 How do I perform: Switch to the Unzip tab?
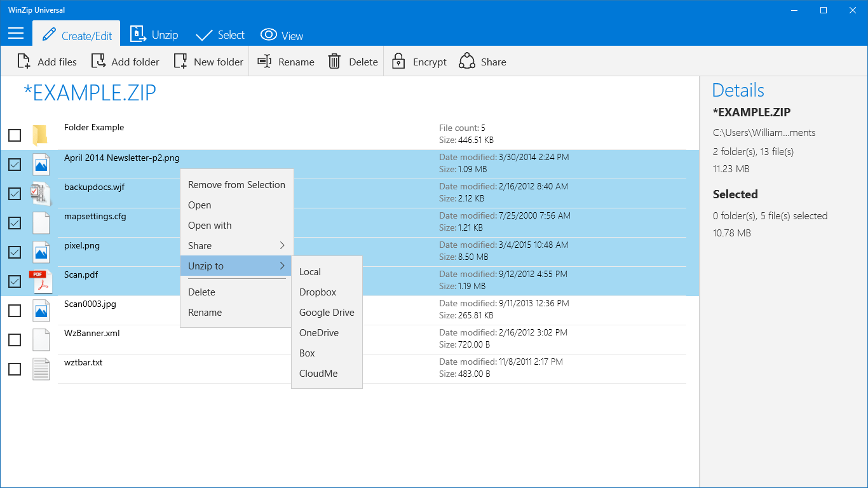coord(154,34)
